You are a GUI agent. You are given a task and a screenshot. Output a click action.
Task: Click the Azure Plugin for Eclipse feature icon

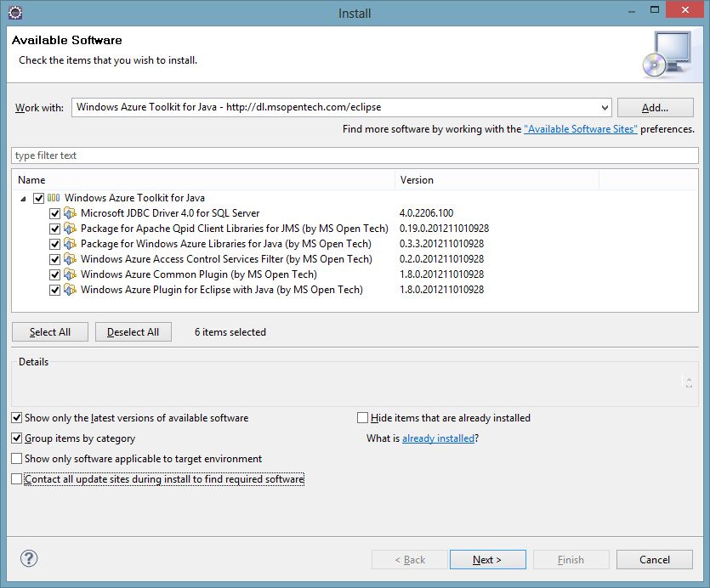[71, 290]
